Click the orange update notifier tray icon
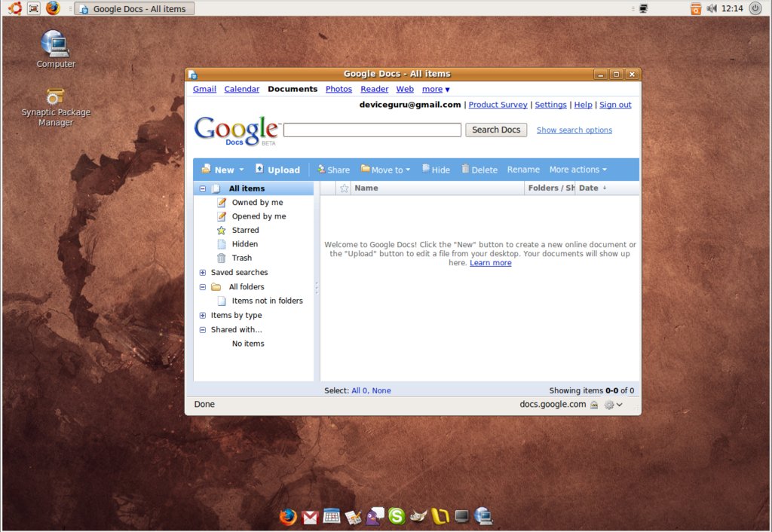 pos(696,8)
